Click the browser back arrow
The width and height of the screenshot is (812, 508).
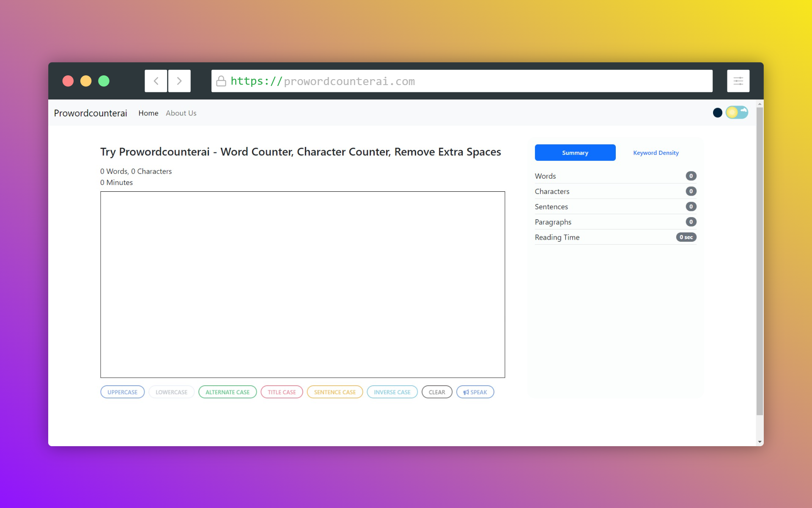pos(156,81)
